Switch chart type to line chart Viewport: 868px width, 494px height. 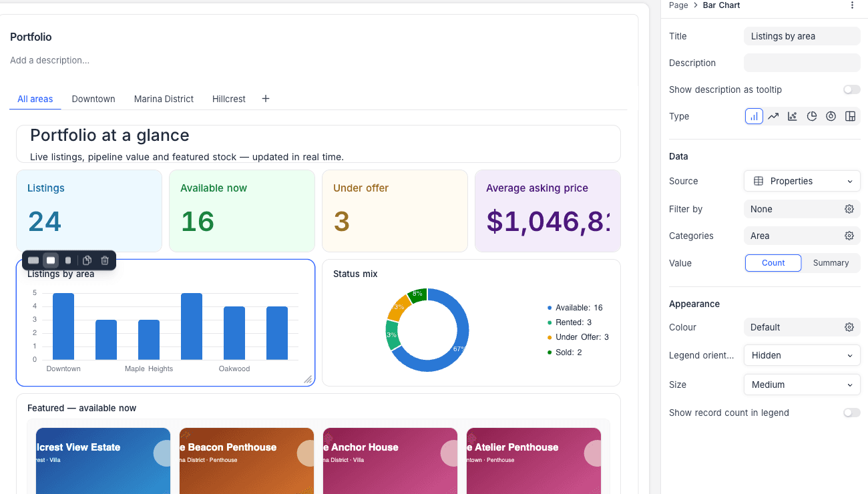(x=773, y=116)
